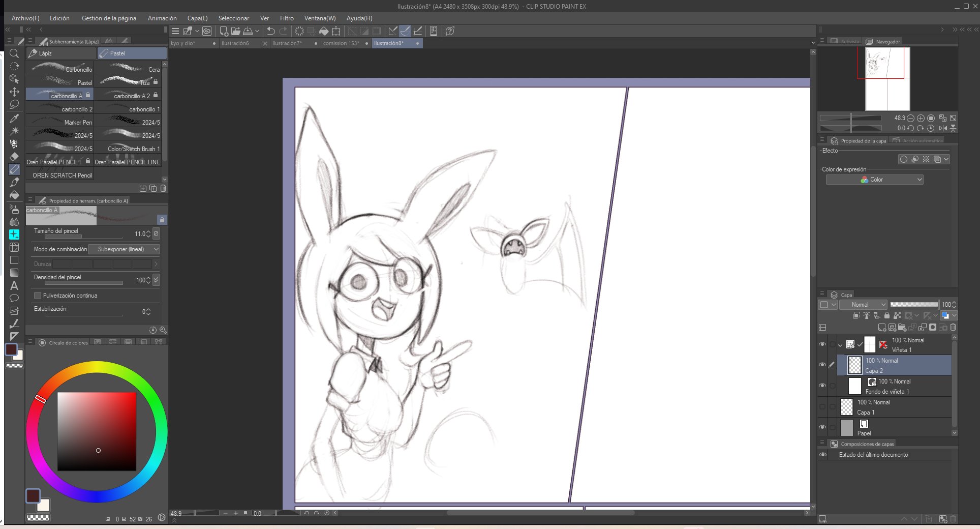Click the Transform scale icon in command bar
980x529 pixels.
pos(336,31)
